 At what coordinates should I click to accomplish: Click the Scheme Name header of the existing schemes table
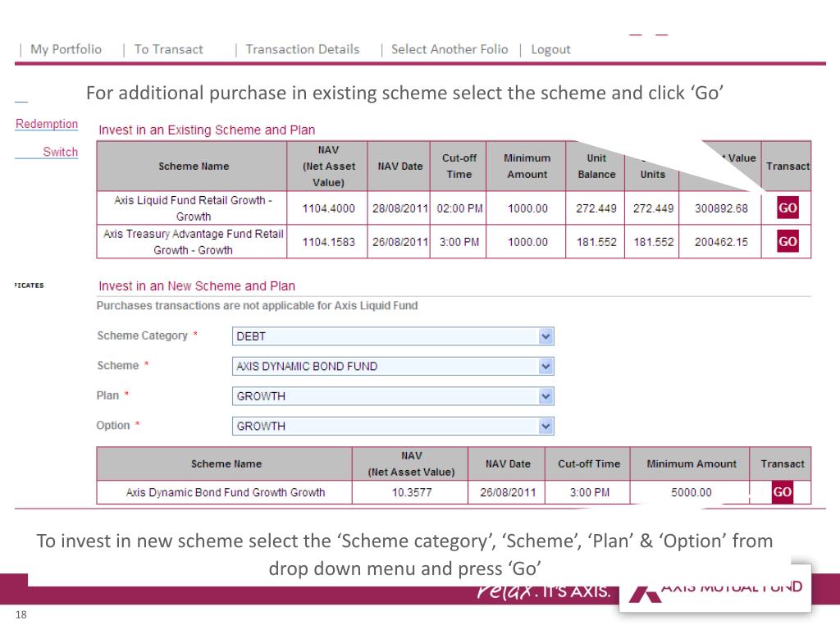coord(194,166)
